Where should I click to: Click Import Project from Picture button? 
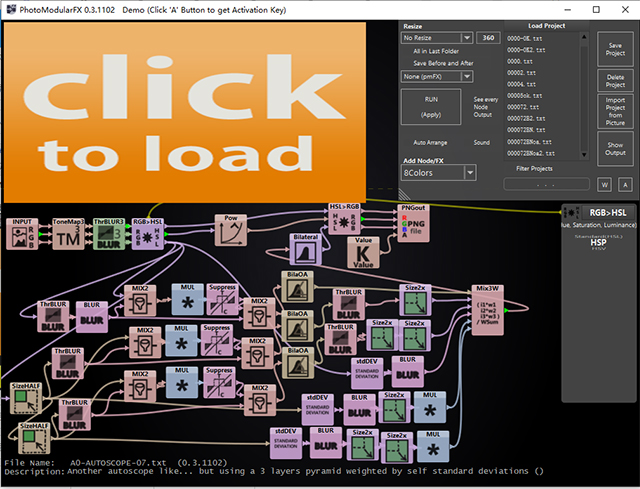click(615, 111)
